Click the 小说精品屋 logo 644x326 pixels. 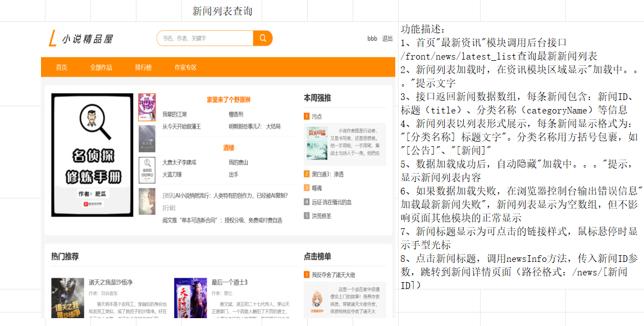[80, 39]
